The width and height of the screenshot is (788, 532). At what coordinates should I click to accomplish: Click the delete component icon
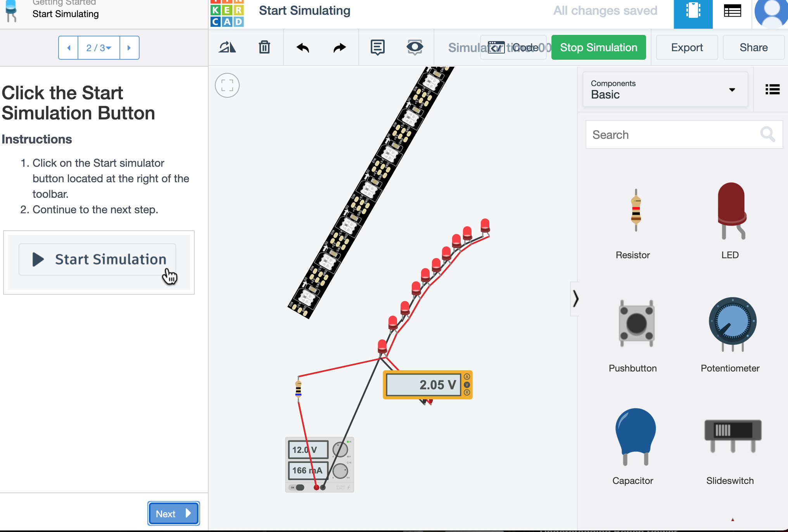[264, 47]
